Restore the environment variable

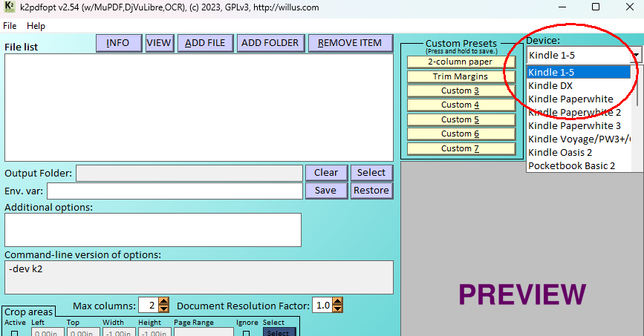click(x=371, y=191)
